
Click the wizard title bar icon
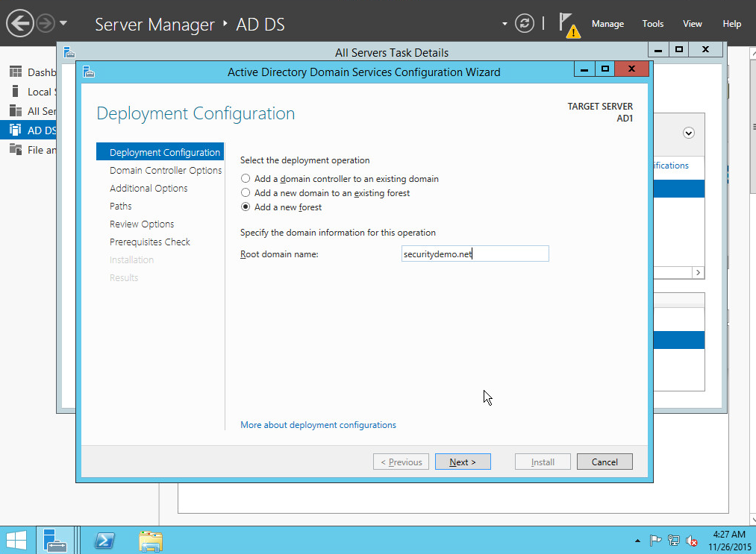(89, 72)
